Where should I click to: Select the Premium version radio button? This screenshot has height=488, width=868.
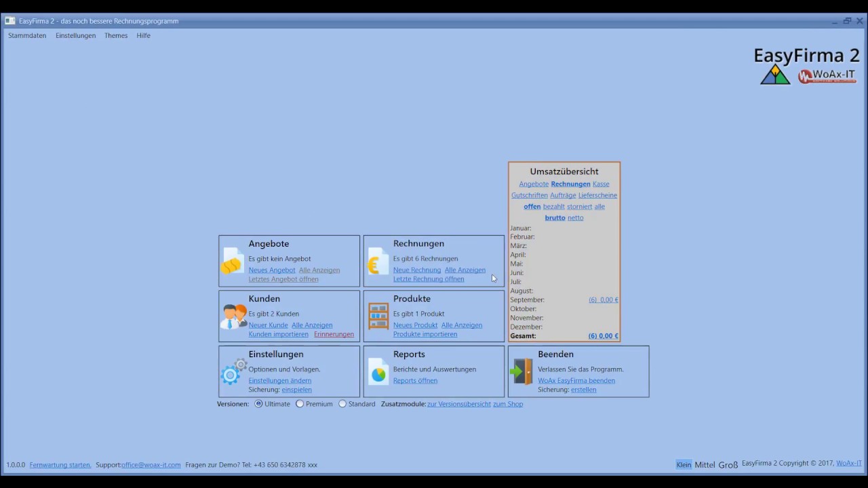click(300, 404)
